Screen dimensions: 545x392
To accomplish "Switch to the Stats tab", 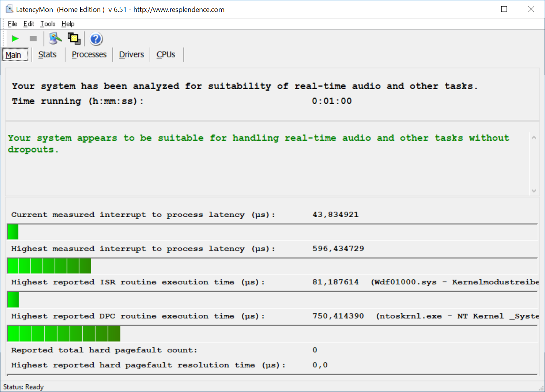I will click(x=47, y=55).
